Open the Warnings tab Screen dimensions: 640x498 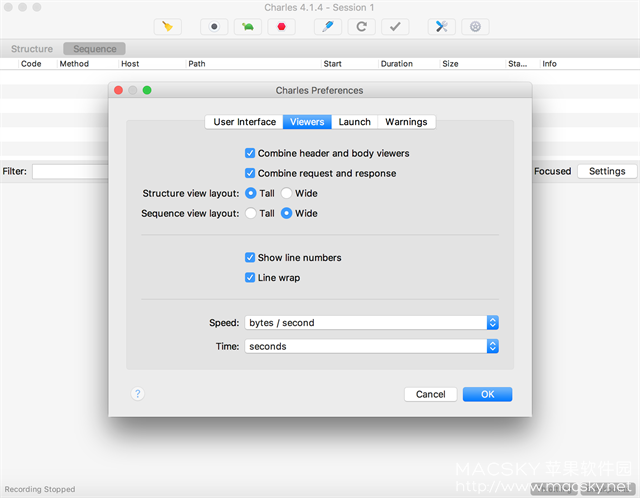(x=407, y=122)
